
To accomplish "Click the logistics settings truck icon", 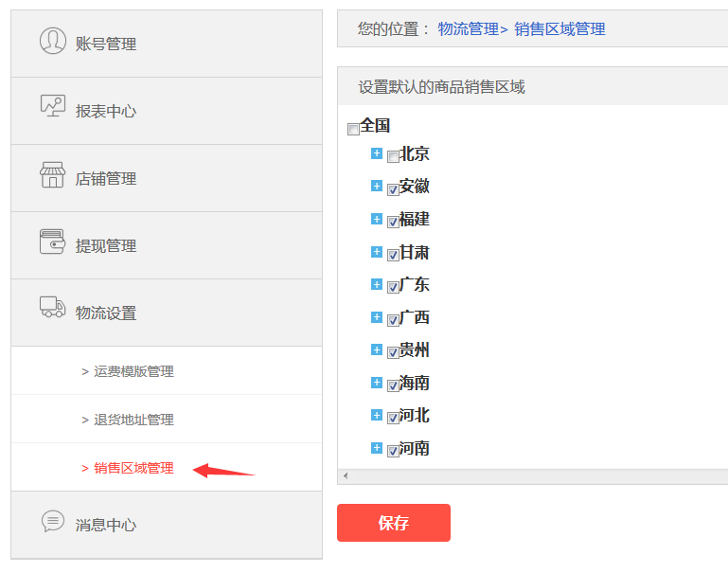I will coord(52,307).
